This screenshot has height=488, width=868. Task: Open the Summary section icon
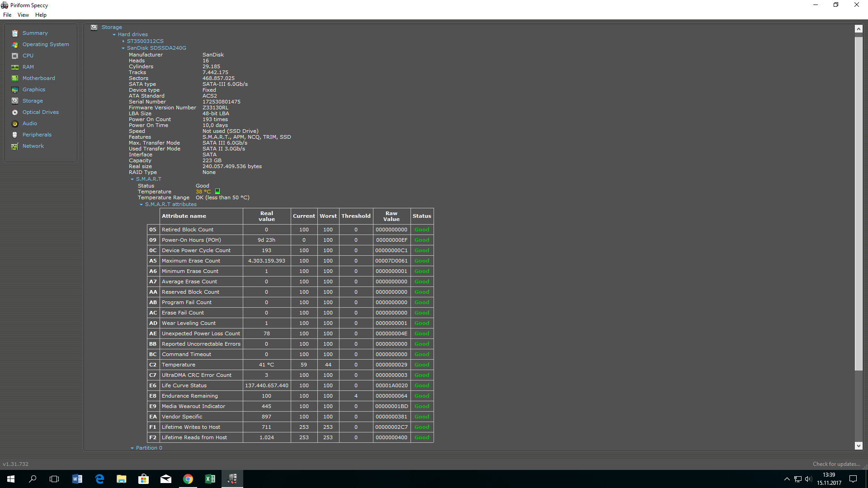pyautogui.click(x=15, y=33)
